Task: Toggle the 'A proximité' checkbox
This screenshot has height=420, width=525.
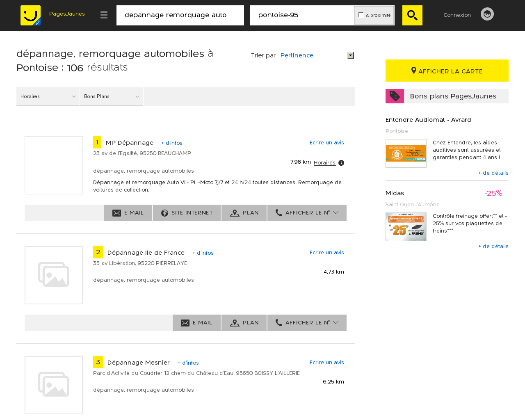Action: coord(361,15)
